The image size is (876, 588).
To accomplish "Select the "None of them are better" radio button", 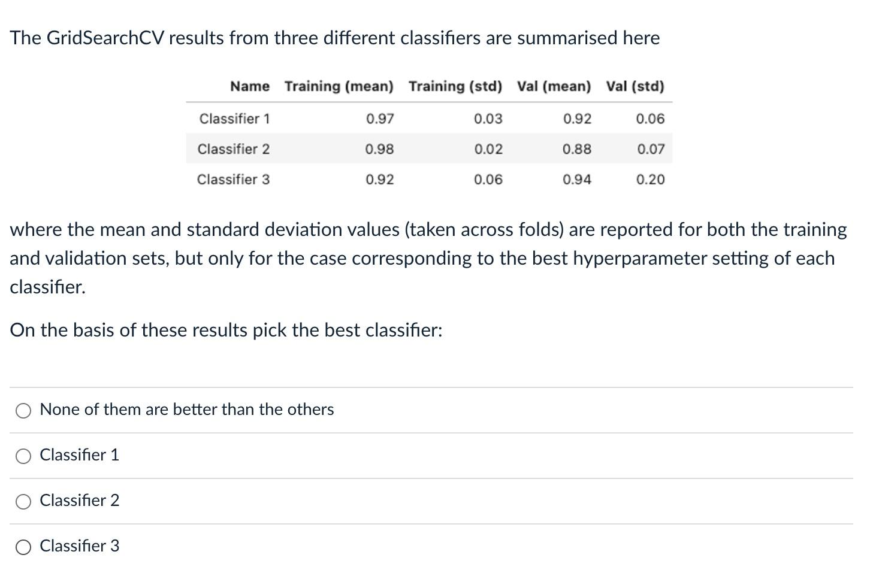I will 23,411.
